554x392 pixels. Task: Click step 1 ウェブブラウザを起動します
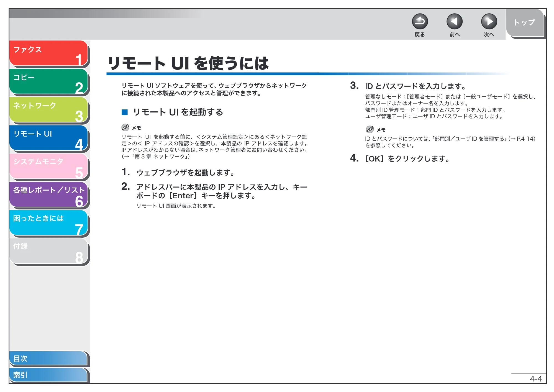[178, 172]
